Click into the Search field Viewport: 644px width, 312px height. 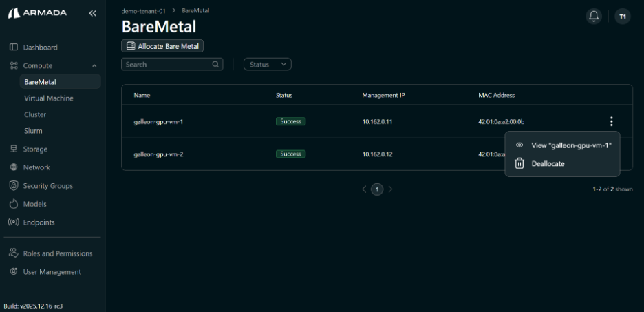click(x=167, y=64)
